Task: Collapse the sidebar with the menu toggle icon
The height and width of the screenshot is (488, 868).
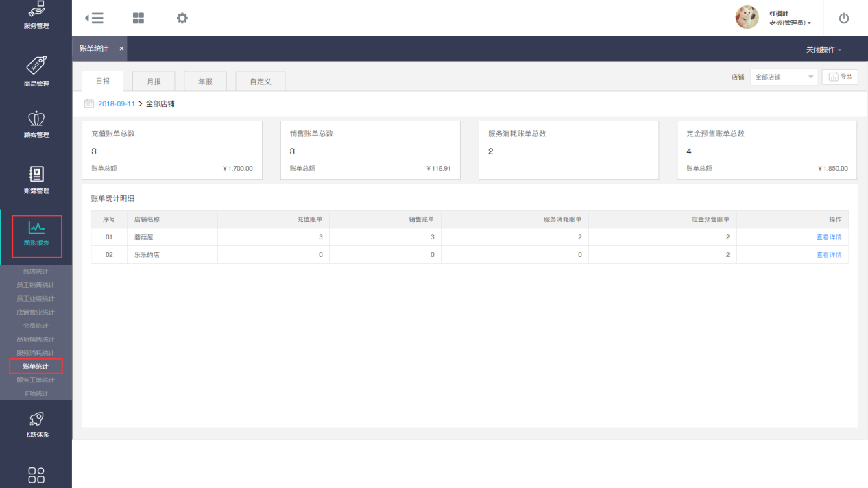Action: tap(94, 19)
